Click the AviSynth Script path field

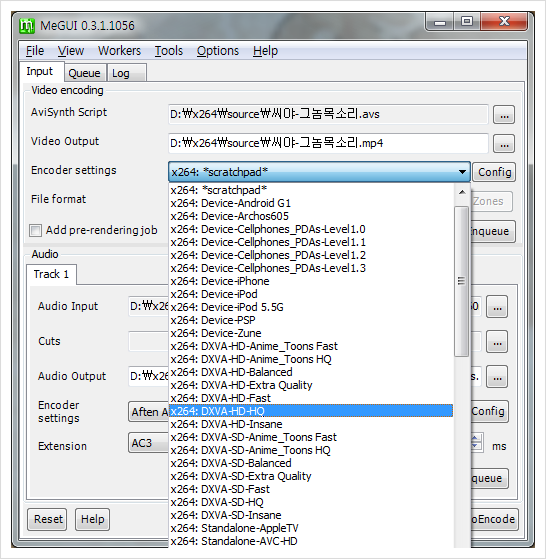point(328,114)
